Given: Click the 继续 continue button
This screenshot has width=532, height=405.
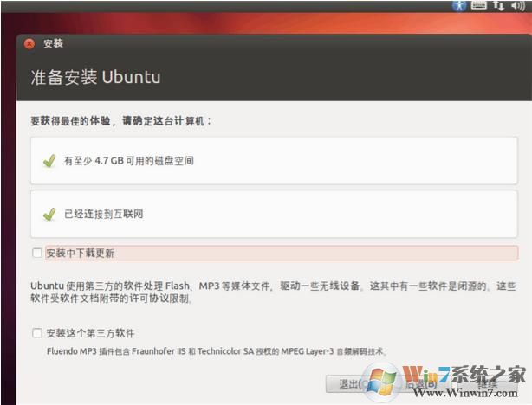Looking at the screenshot, I should tap(487, 384).
